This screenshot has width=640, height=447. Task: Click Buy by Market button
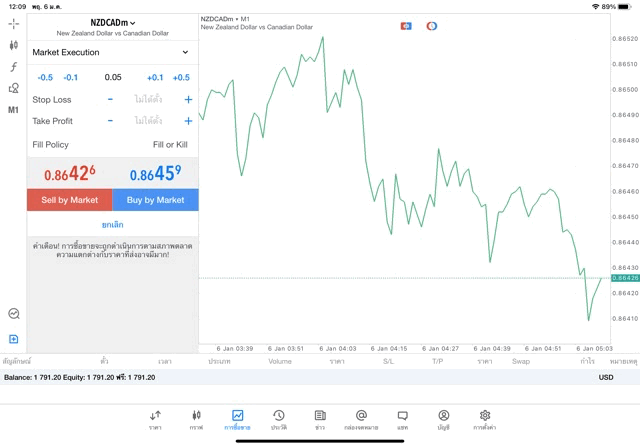156,200
